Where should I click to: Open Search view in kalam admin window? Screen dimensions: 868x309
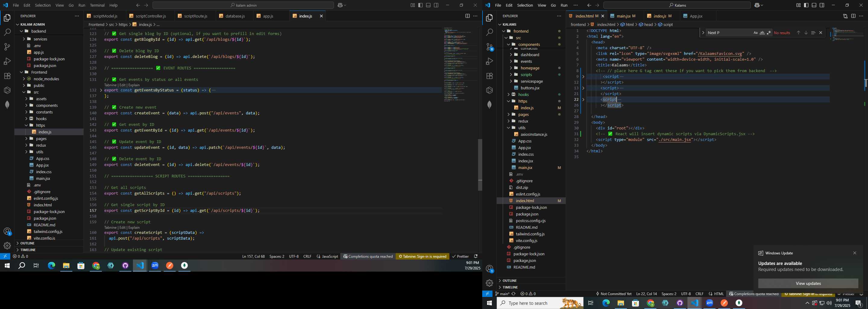coord(7,32)
